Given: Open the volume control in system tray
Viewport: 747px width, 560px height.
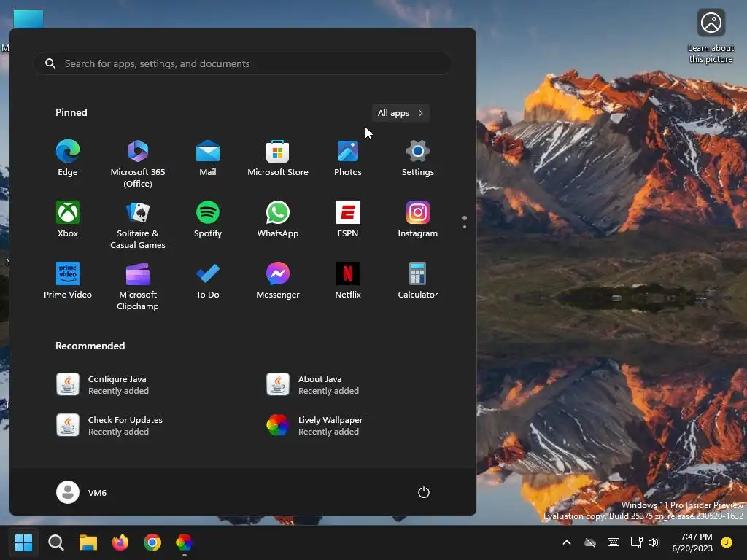Looking at the screenshot, I should [654, 542].
